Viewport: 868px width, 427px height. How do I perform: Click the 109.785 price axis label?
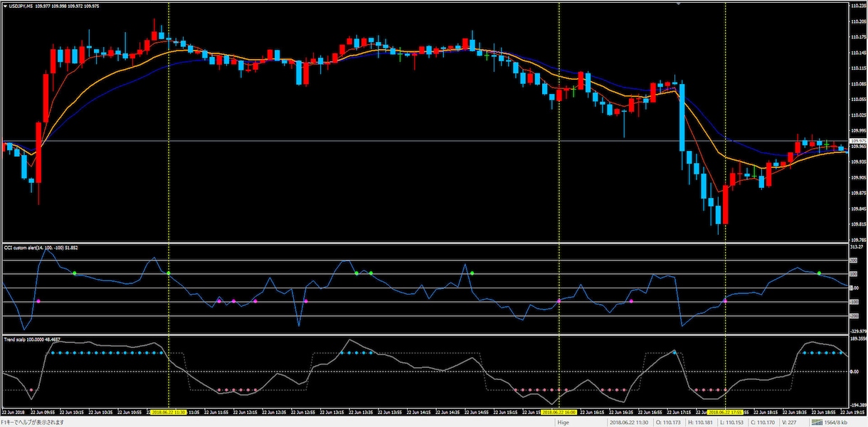point(857,240)
